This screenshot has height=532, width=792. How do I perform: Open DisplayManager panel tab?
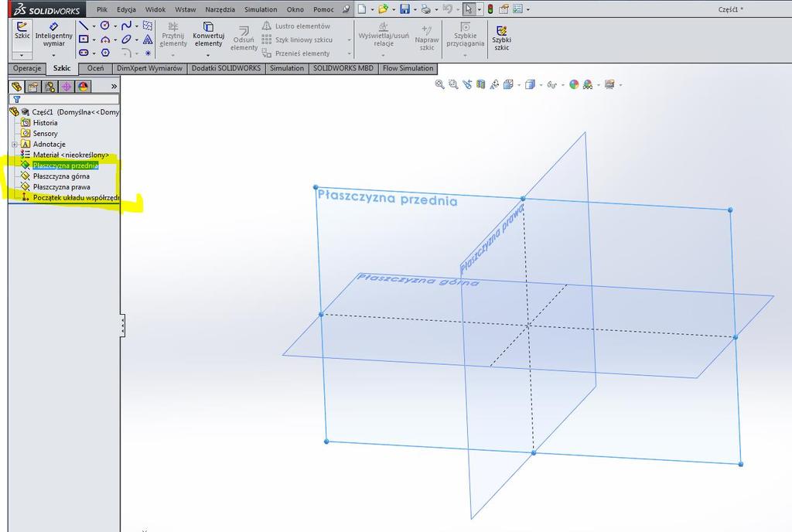click(83, 87)
